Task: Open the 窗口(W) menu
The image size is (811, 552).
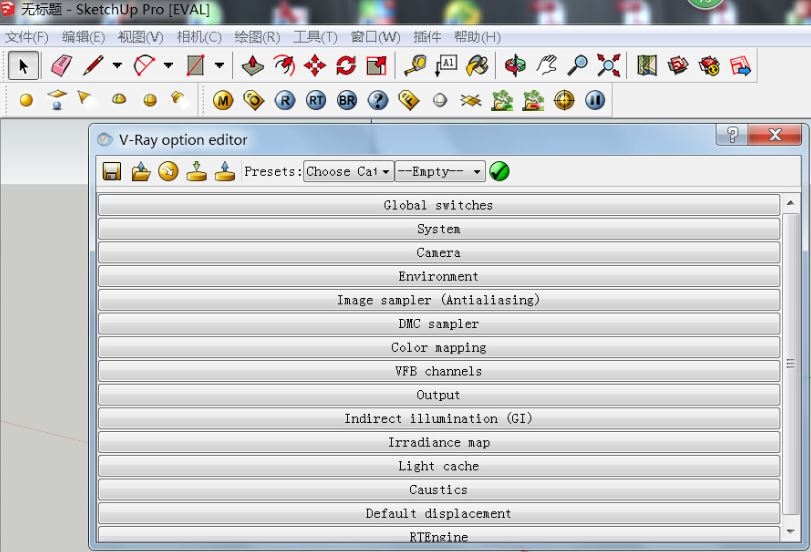Action: click(375, 37)
